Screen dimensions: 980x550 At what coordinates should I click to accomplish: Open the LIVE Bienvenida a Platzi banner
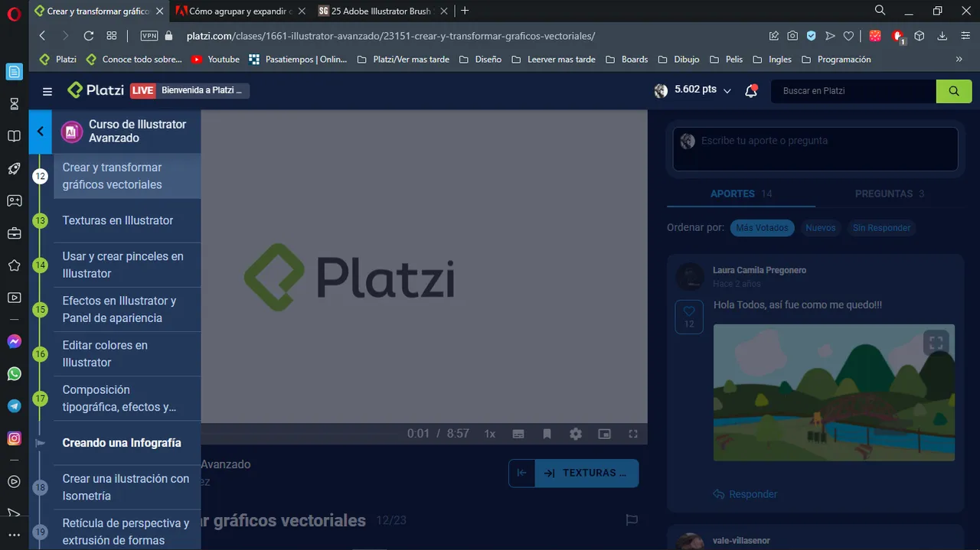190,90
